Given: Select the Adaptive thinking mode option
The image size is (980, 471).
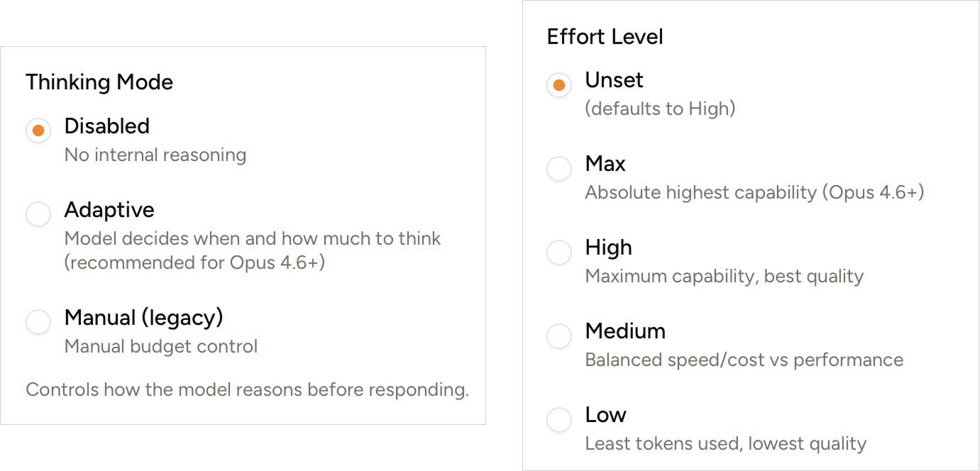Looking at the screenshot, I should (38, 214).
